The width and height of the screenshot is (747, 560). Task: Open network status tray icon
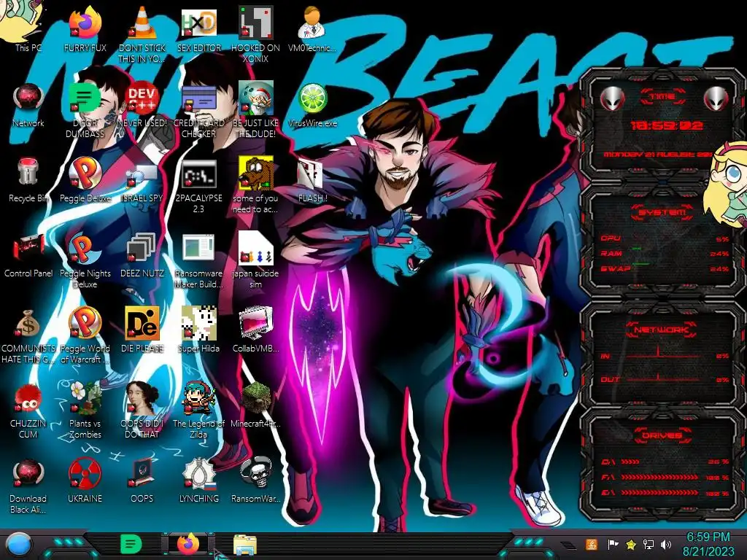tap(648, 544)
